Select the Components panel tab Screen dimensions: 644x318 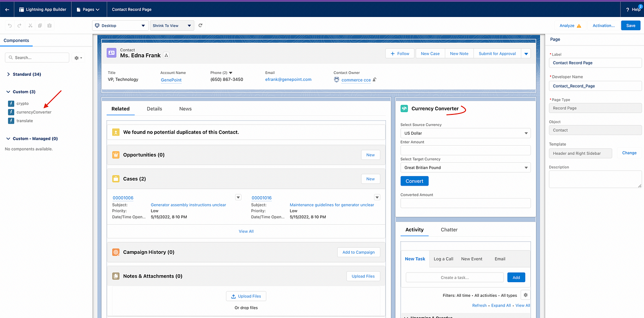tap(17, 40)
